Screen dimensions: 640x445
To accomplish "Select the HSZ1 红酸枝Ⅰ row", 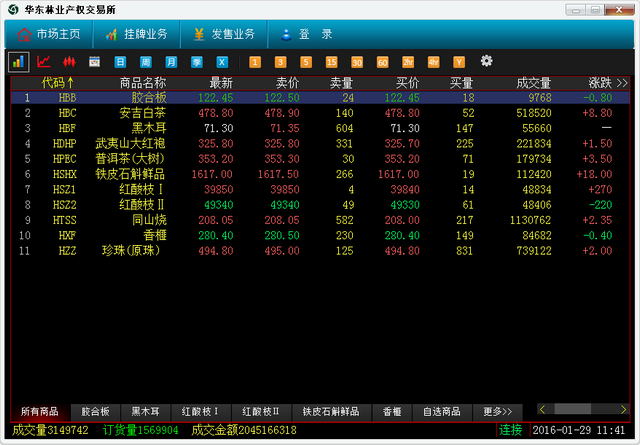I will (320, 189).
